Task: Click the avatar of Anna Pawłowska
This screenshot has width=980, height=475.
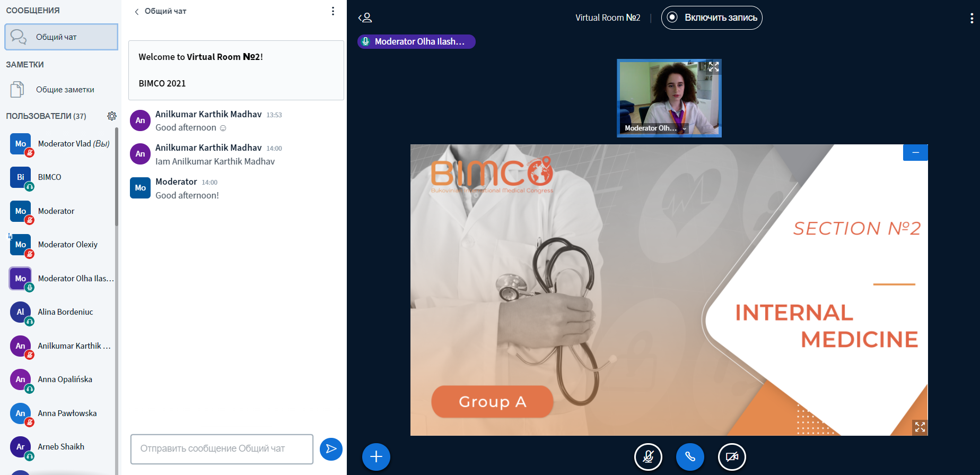Action: (x=21, y=413)
